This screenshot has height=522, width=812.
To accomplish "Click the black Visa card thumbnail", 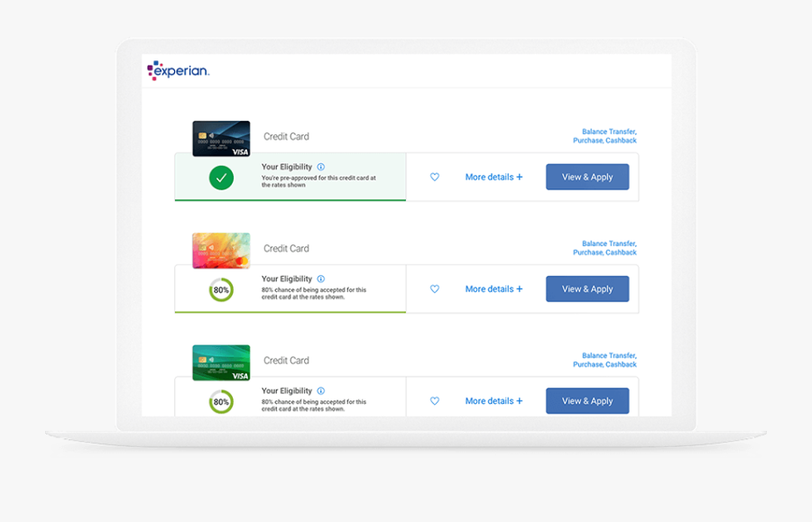I will click(x=220, y=137).
